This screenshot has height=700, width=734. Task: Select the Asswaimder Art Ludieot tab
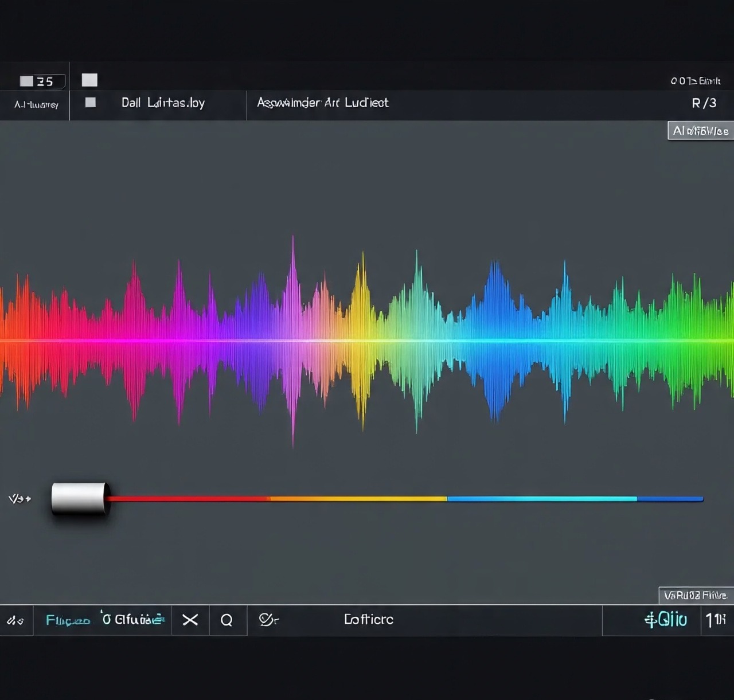point(322,103)
